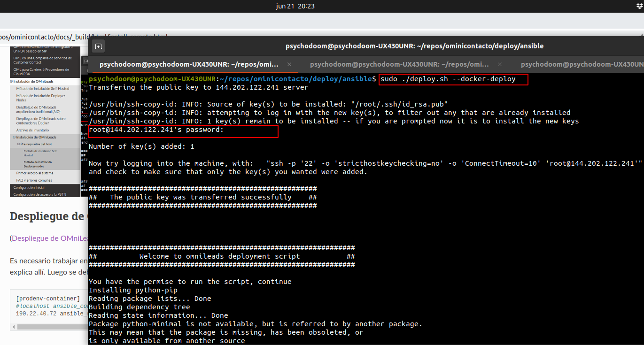Click the '[prodenv-container]' code line in docs
The height and width of the screenshot is (345, 644).
48,299
